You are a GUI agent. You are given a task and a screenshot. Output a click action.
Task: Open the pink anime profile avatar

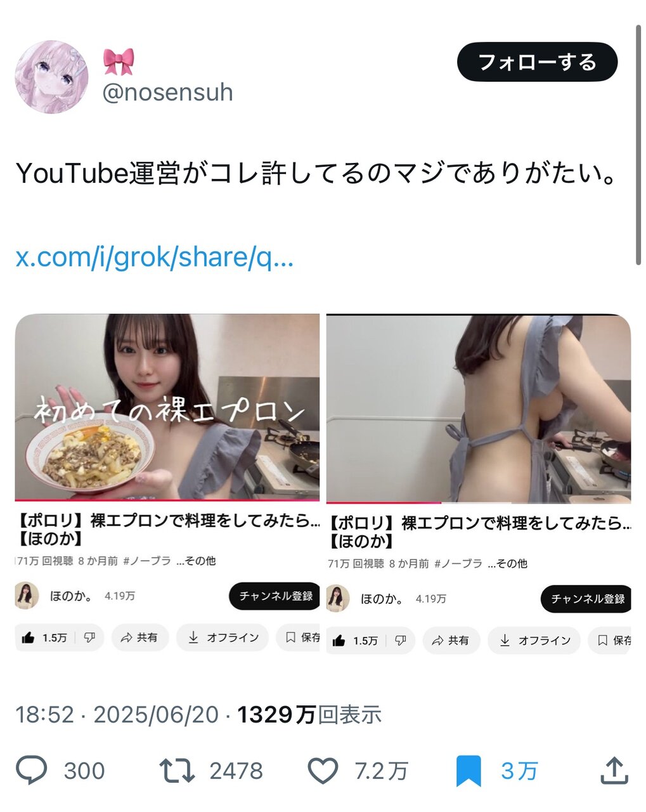(51, 77)
